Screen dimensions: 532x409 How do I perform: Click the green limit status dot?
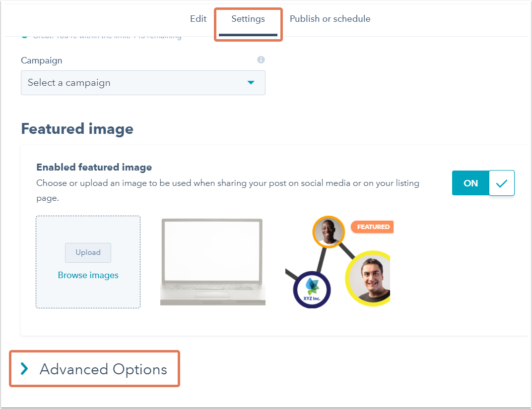pos(24,36)
